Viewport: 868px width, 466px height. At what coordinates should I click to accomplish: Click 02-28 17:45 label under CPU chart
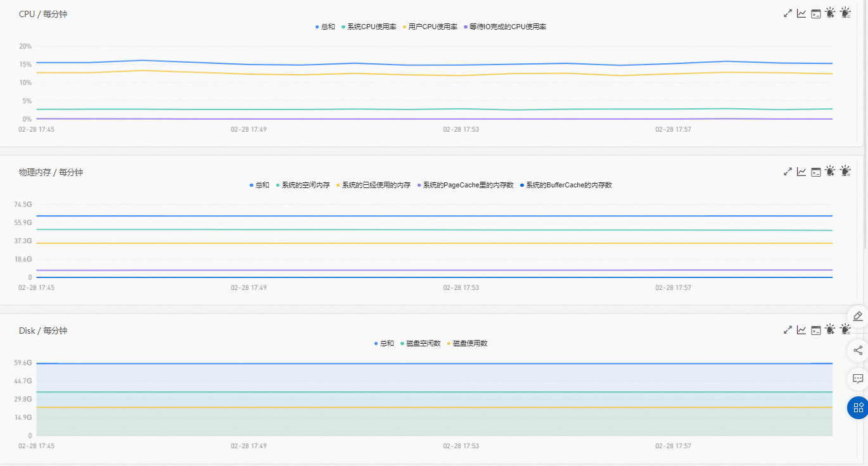(x=36, y=129)
